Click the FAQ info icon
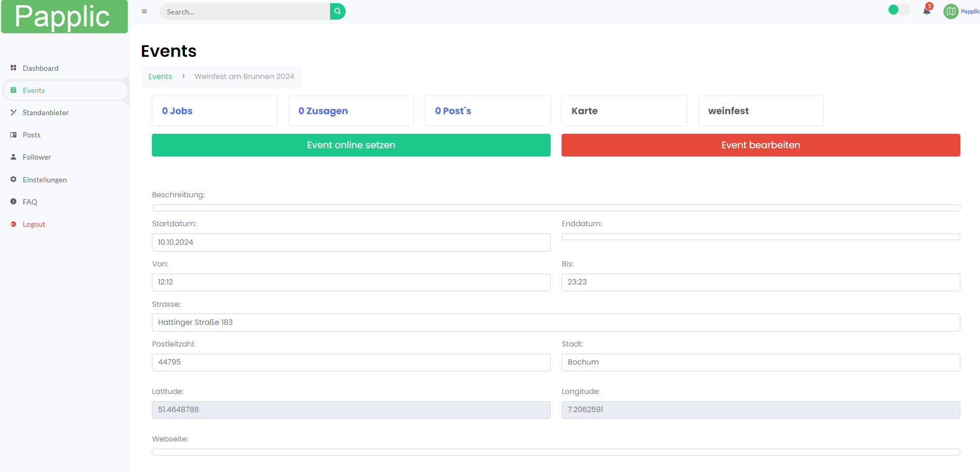This screenshot has width=980, height=472. pos(13,201)
